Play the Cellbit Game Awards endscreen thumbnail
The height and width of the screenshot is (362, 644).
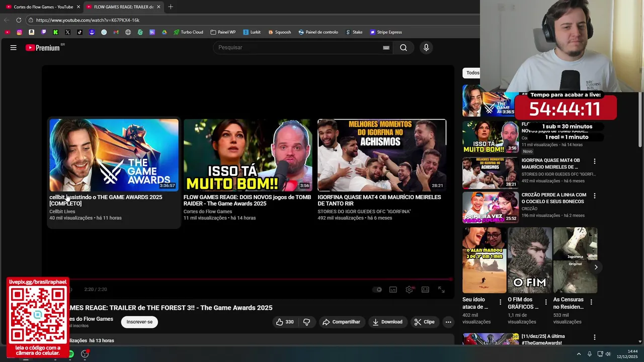pyautogui.click(x=114, y=155)
